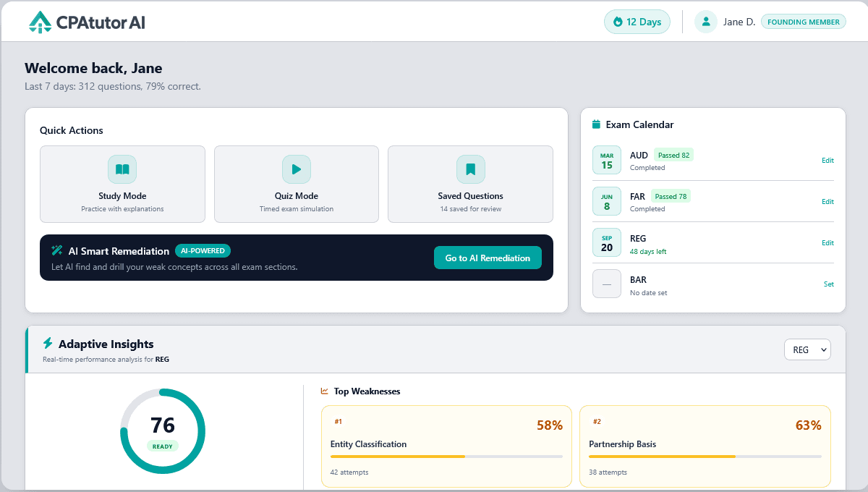Click the SEP 20 date tile
Viewport: 868px width, 492px height.
(606, 242)
